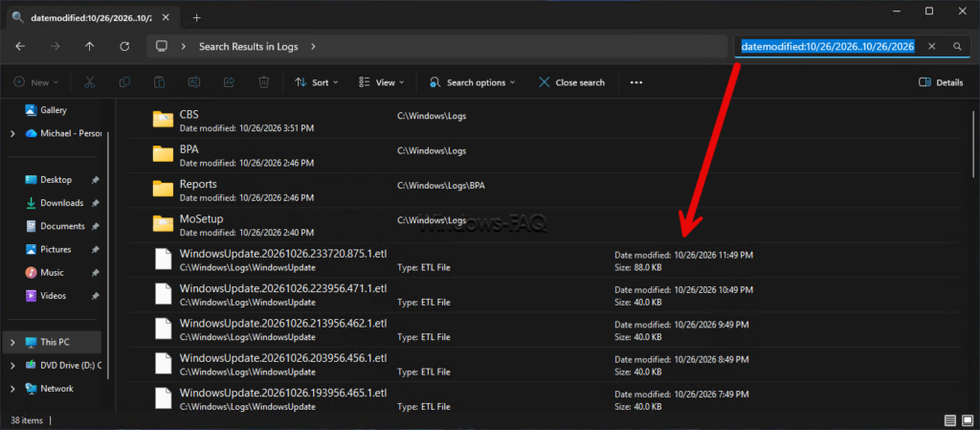Click the datemodified search input field

[828, 46]
